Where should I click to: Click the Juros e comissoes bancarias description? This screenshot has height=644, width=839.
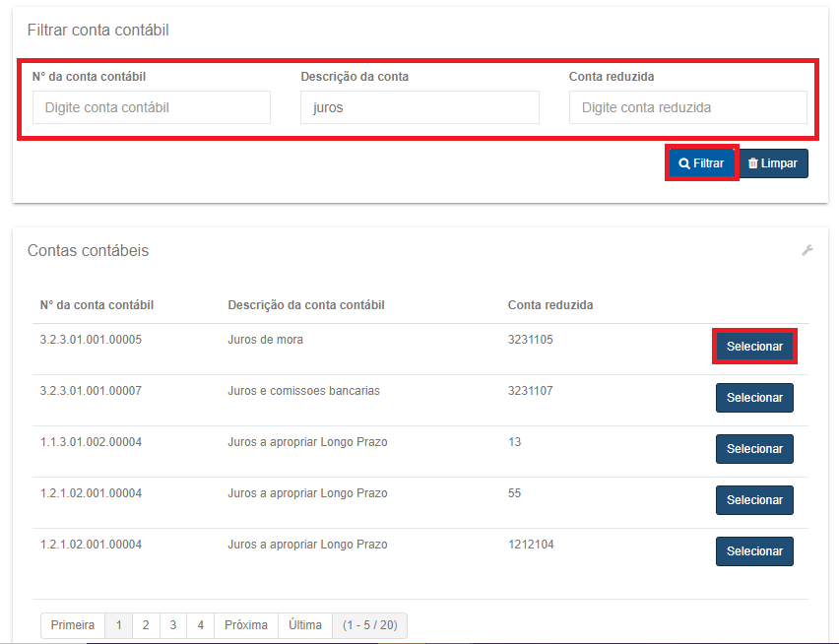304,391
